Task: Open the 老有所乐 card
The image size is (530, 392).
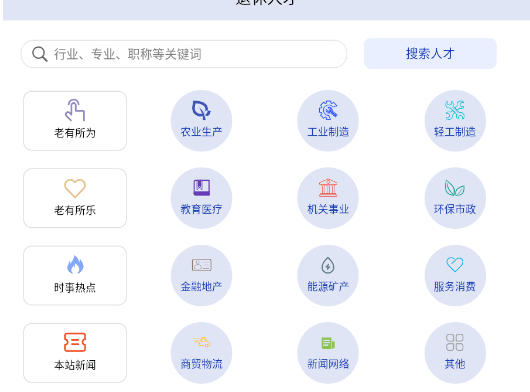Action: [75, 198]
